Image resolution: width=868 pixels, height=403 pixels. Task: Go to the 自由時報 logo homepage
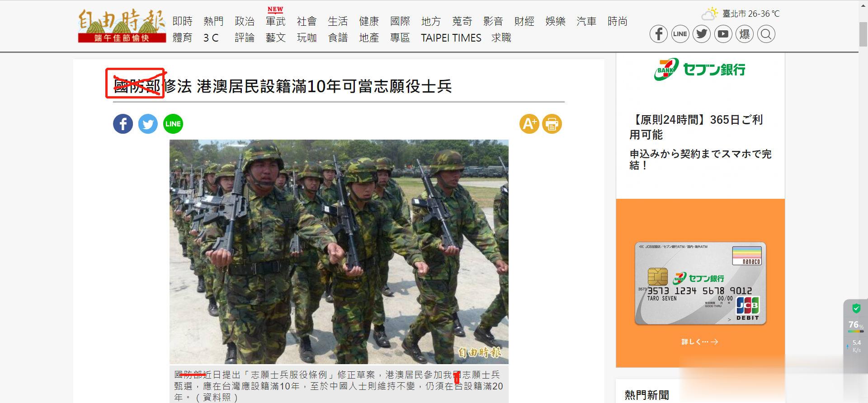122,26
